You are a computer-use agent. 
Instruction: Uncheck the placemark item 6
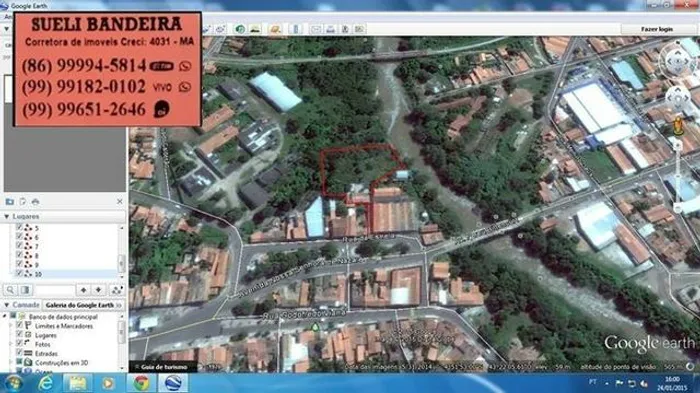coord(19,237)
